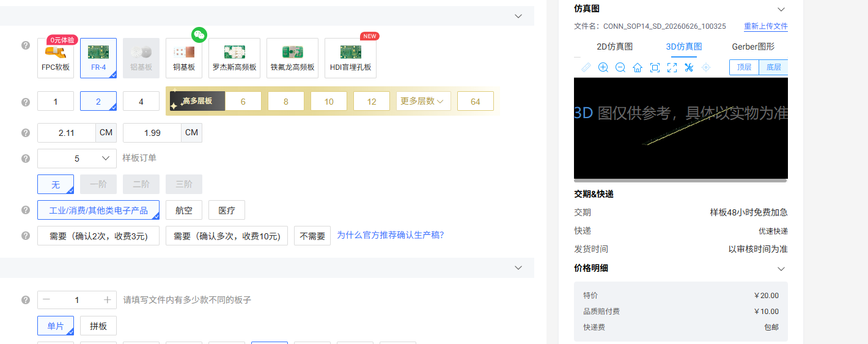Switch to the 2D仿真图 tab
868x344 pixels.
[614, 47]
